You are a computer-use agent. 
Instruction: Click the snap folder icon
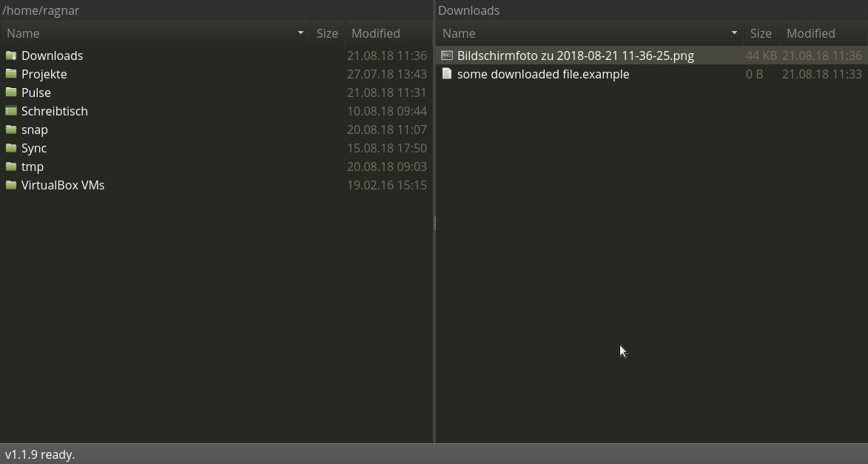(11, 130)
